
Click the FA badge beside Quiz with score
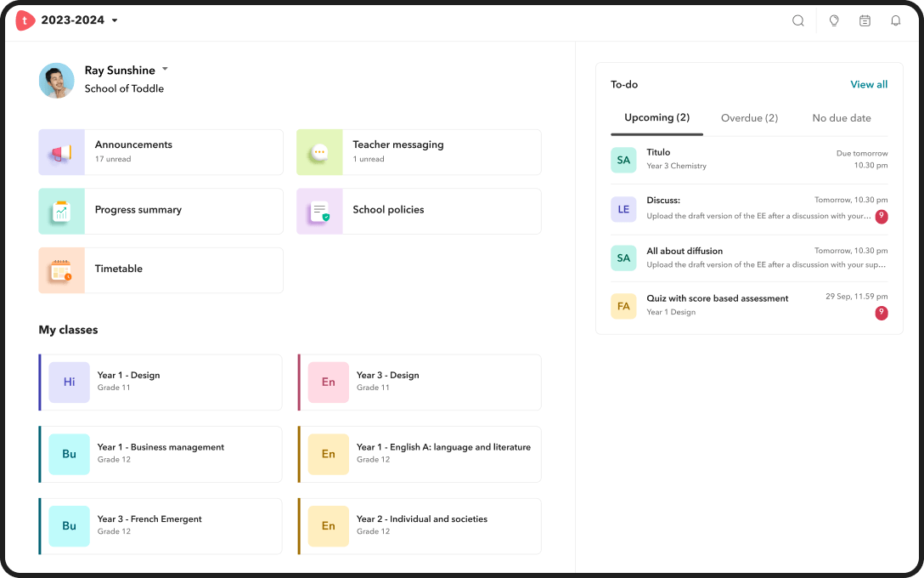click(623, 307)
